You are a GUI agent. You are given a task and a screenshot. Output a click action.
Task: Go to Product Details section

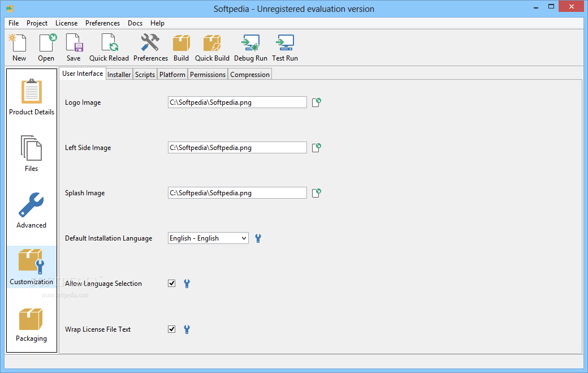point(32,97)
